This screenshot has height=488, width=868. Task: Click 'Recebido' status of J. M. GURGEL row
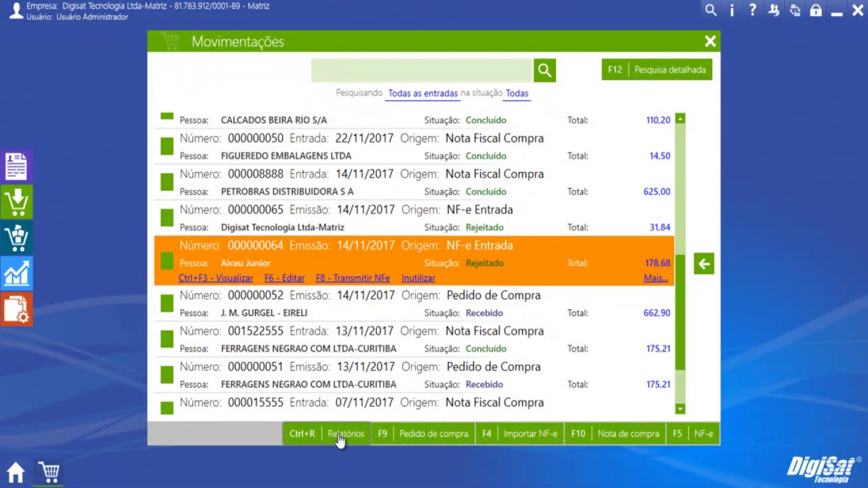[x=484, y=313]
